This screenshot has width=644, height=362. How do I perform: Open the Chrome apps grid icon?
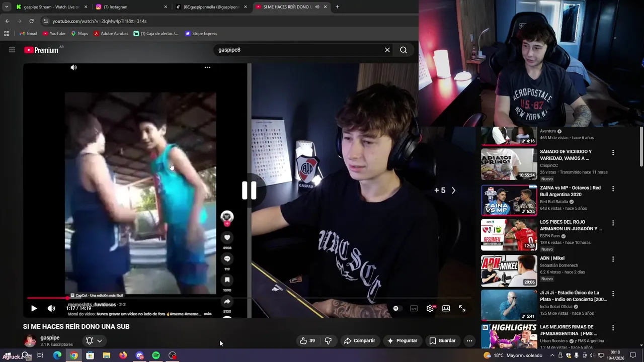7,34
